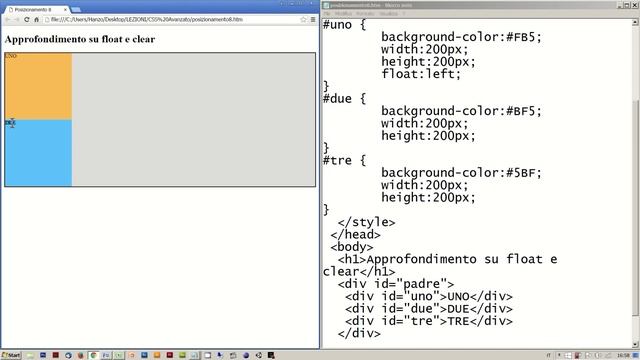The image size is (640, 360).
Task: Click the #due { selector line
Action: pyautogui.click(x=344, y=99)
